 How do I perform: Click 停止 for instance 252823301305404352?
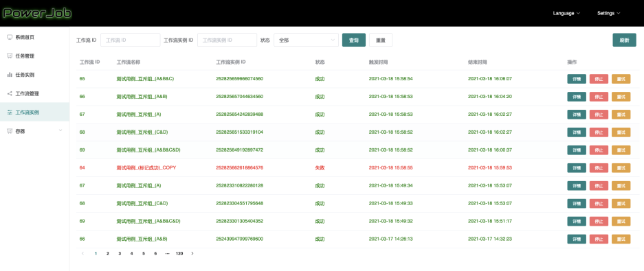click(599, 221)
